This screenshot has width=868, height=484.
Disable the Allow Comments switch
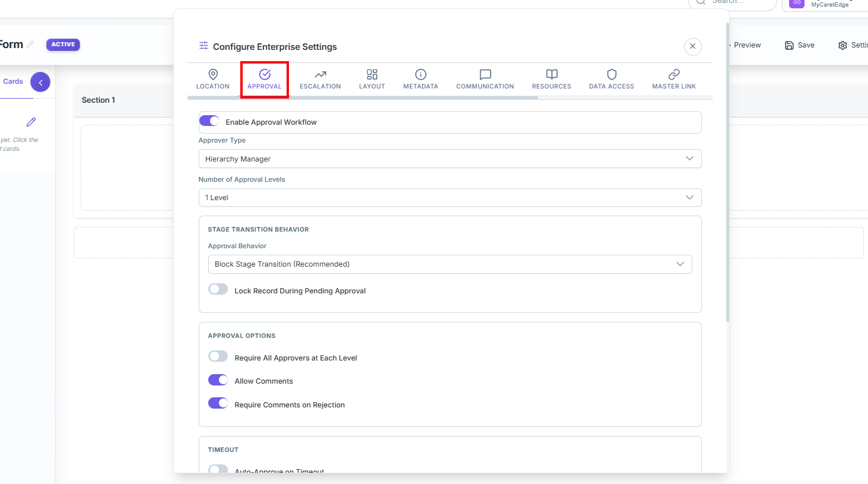pyautogui.click(x=218, y=380)
